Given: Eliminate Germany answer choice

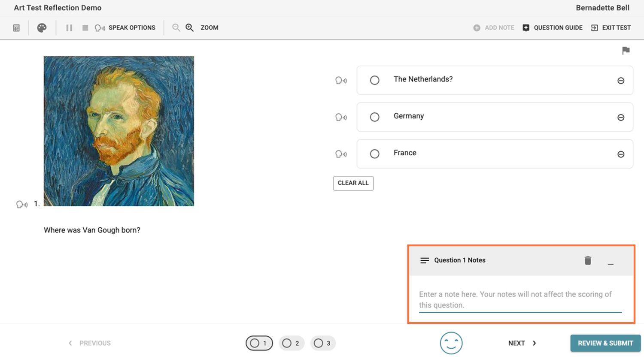Looking at the screenshot, I should point(621,118).
